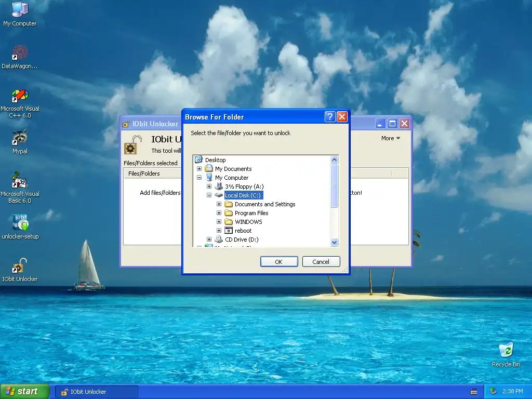Click the Browse For Folder help button
Image resolution: width=532 pixels, height=399 pixels.
pos(330,117)
